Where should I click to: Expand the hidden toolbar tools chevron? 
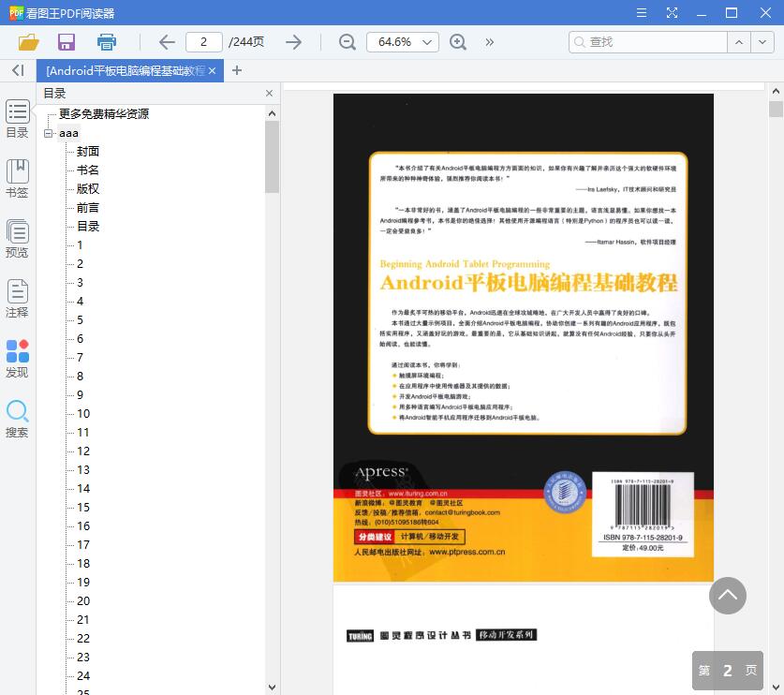pyautogui.click(x=488, y=41)
